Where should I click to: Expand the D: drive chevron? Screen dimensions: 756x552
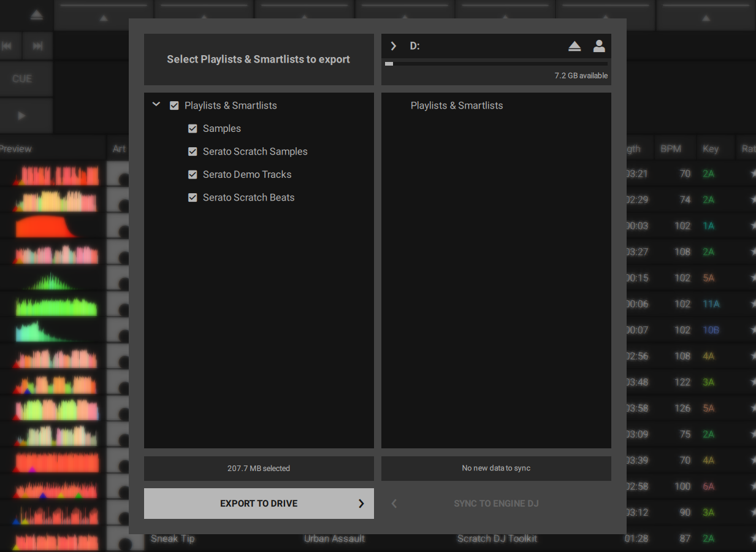tap(394, 46)
